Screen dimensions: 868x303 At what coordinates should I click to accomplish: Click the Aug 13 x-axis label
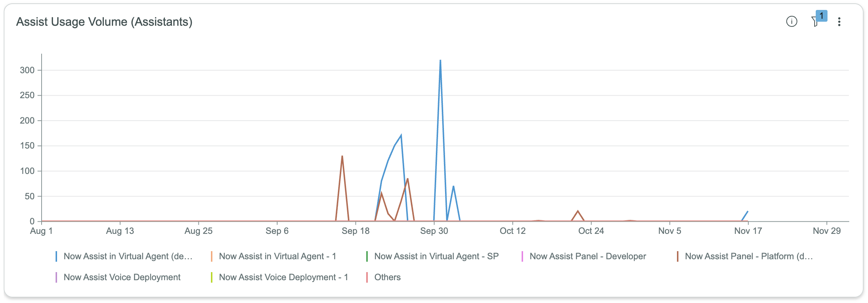(120, 231)
